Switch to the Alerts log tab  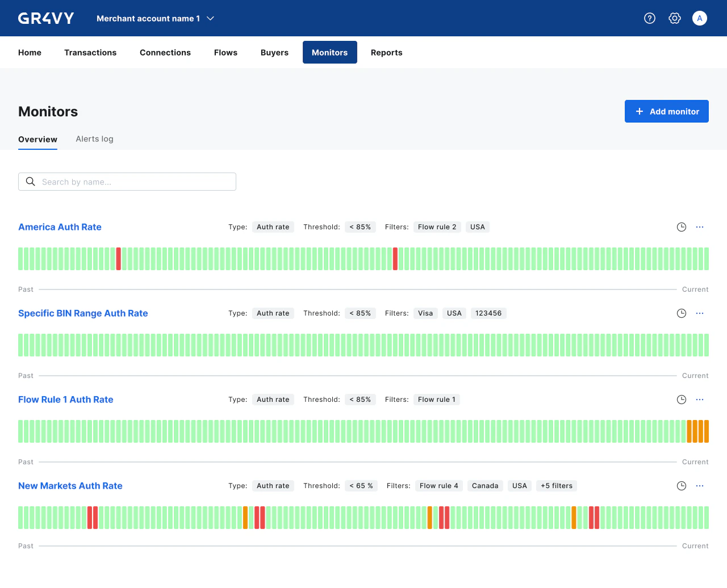click(94, 139)
